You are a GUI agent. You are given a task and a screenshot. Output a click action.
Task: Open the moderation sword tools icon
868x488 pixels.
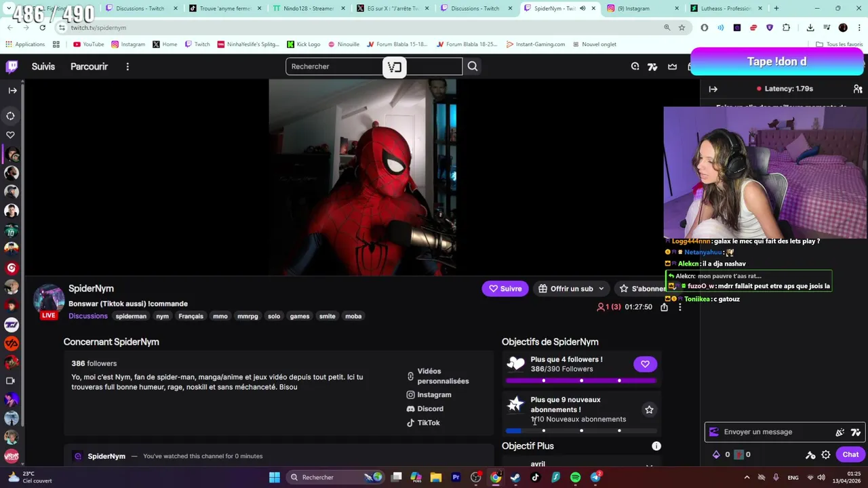(810, 455)
